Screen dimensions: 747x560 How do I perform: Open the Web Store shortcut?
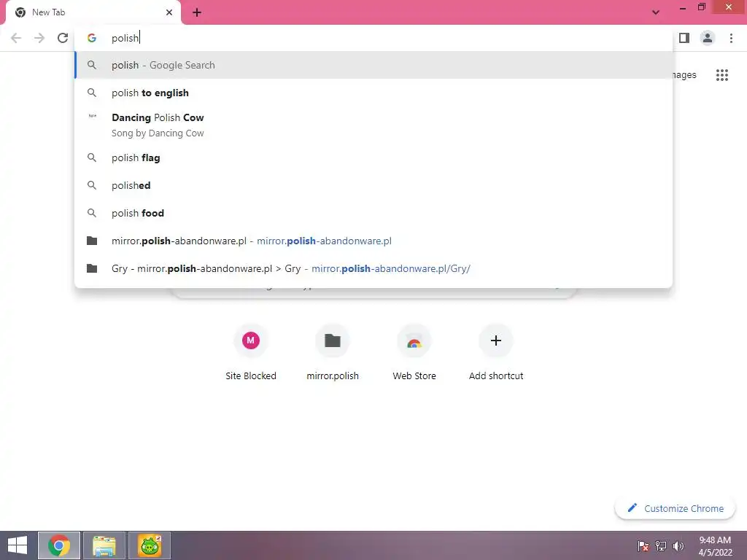(x=414, y=352)
